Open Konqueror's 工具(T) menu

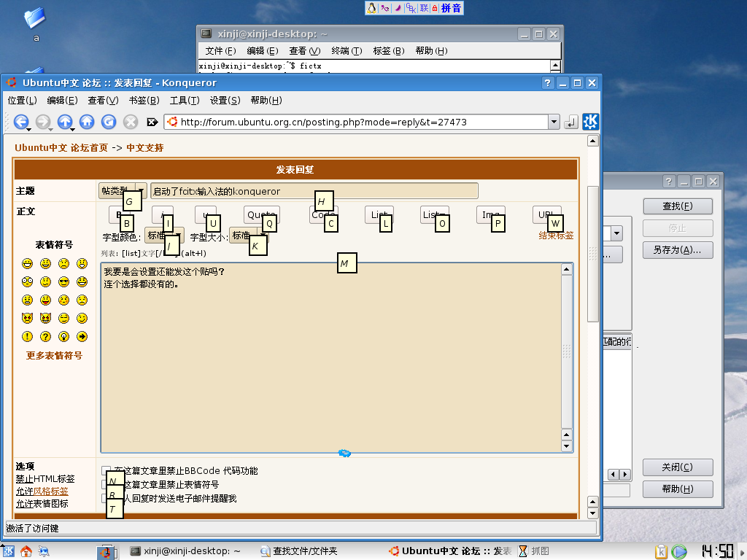pyautogui.click(x=185, y=101)
